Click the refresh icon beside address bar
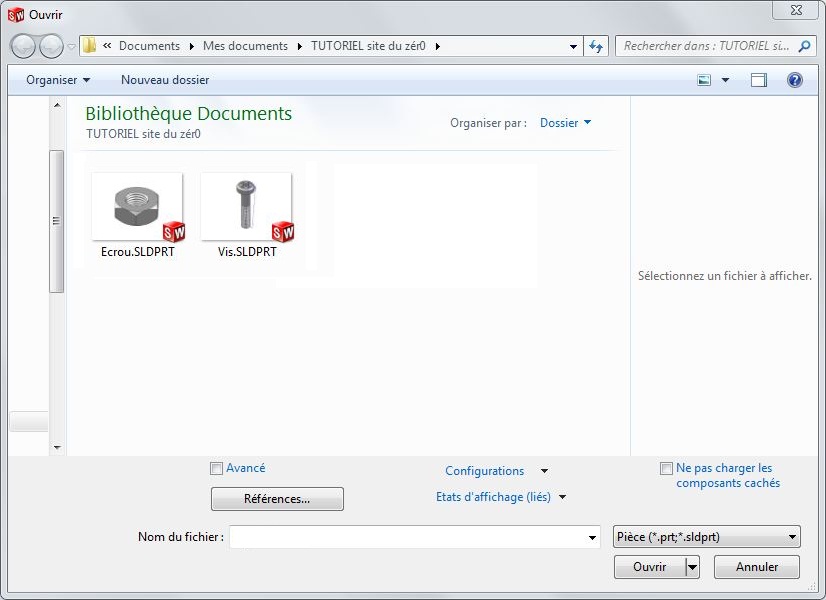Viewport: 826px width, 600px height. (x=596, y=46)
